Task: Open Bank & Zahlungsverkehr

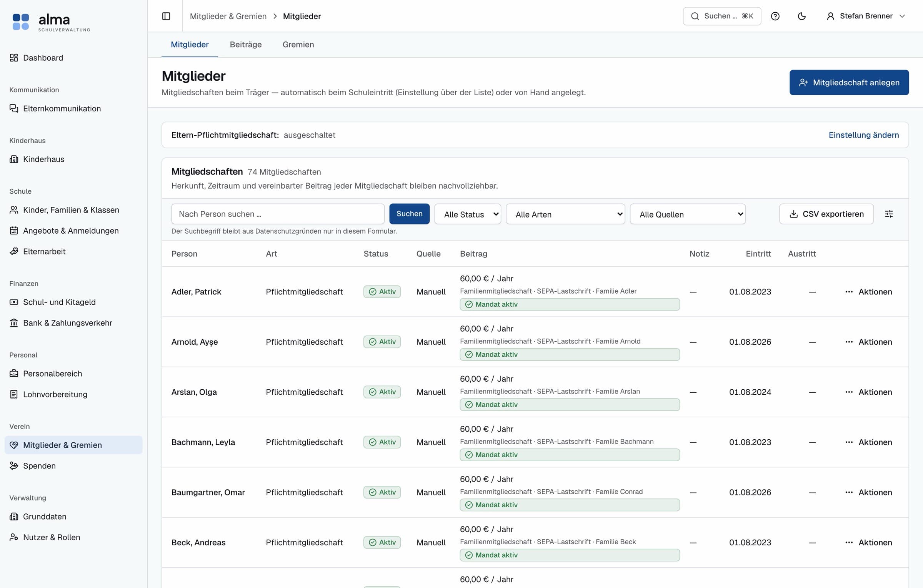Action: click(73, 323)
